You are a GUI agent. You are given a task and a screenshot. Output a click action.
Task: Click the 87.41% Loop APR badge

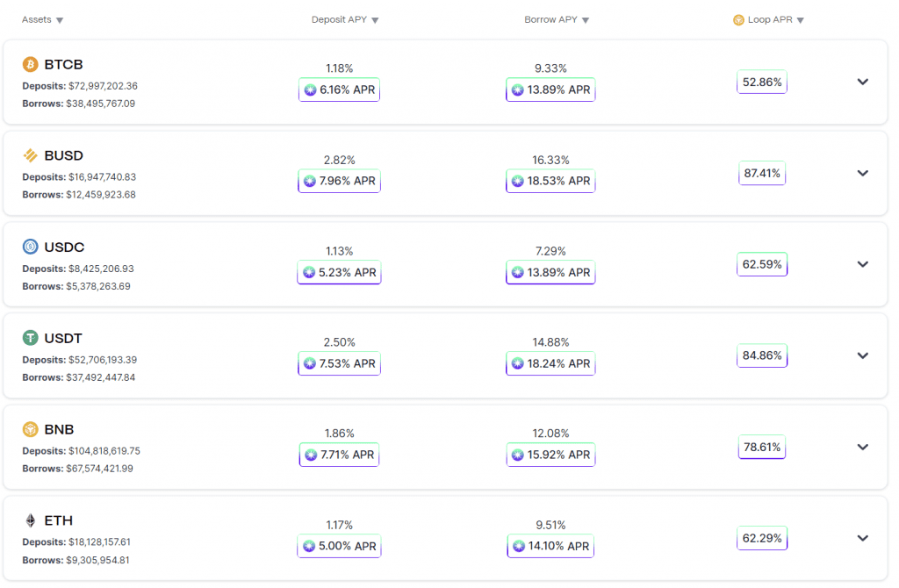[762, 173]
